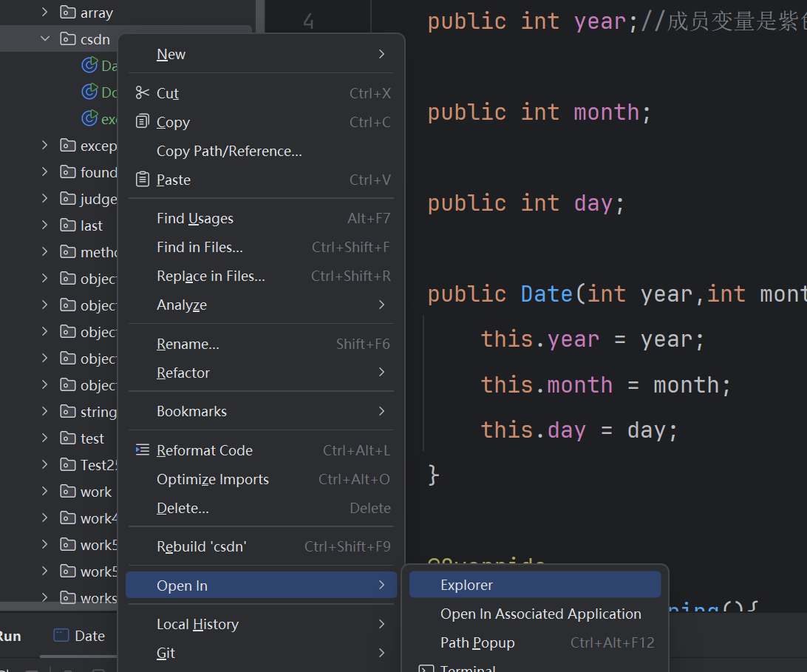Select Open In Associated Application
Image resolution: width=807 pixels, height=672 pixels.
[x=535, y=614]
